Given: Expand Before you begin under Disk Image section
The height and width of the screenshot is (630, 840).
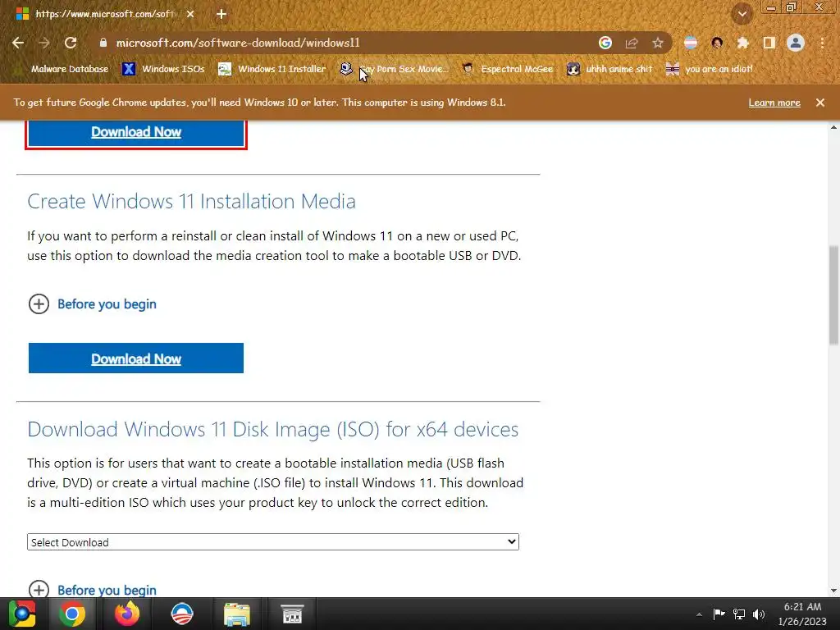Looking at the screenshot, I should click(x=92, y=589).
